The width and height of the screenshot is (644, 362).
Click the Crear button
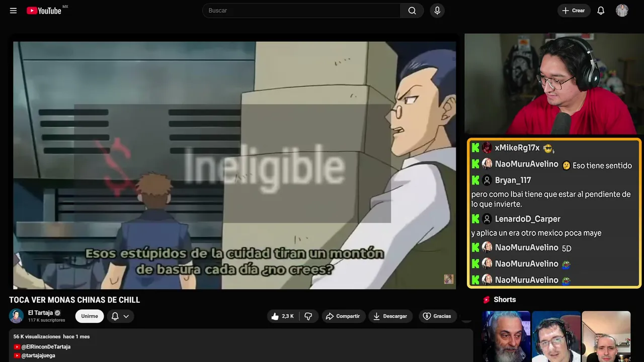574,11
